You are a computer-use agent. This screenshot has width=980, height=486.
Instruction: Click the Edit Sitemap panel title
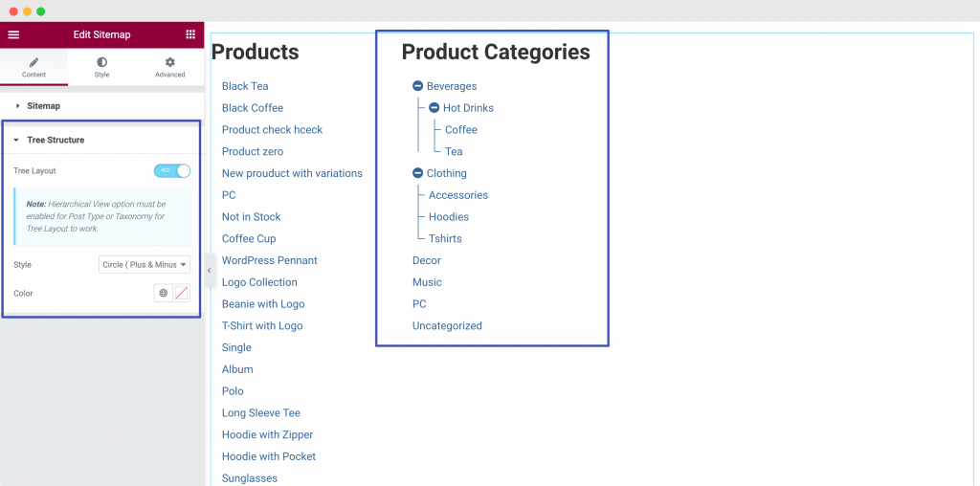click(101, 35)
